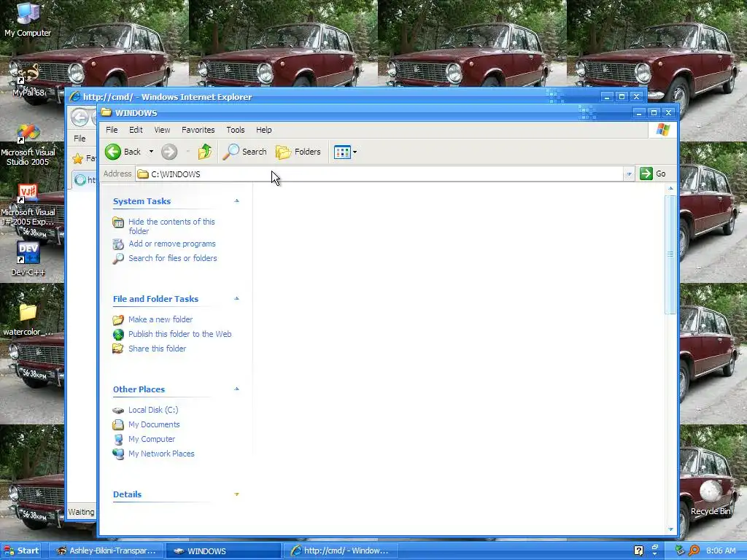
Task: Expand the address bar dropdown
Action: (x=629, y=174)
